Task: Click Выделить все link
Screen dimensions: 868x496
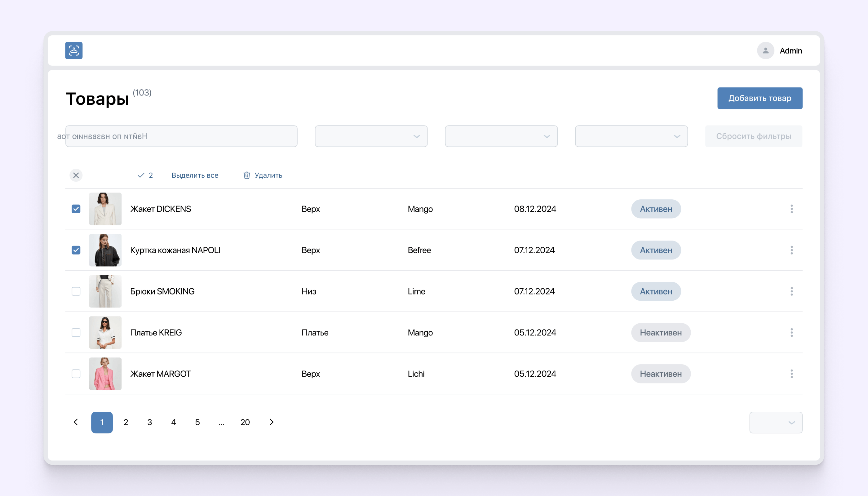Action: [195, 175]
